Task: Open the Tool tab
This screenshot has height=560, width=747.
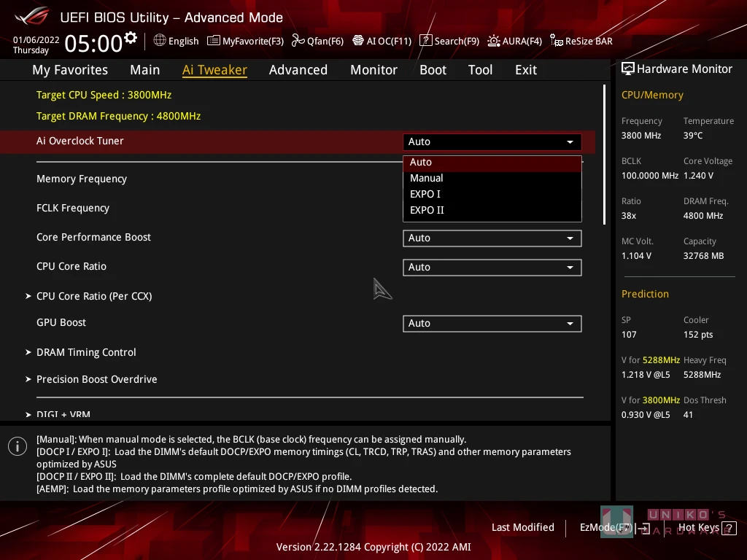Action: [x=480, y=70]
